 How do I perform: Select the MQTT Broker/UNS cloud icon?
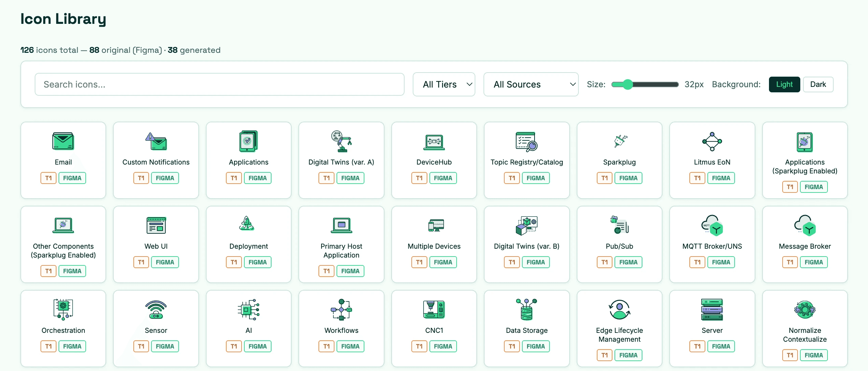coord(712,225)
